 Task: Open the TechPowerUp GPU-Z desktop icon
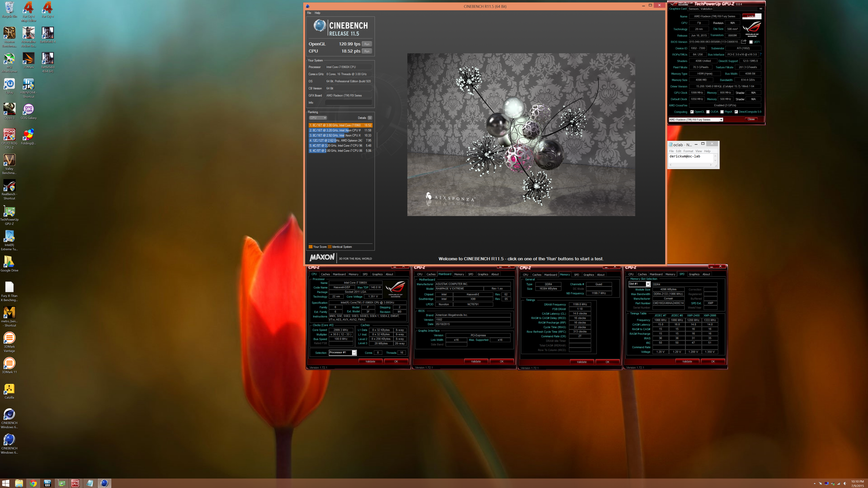click(9, 215)
